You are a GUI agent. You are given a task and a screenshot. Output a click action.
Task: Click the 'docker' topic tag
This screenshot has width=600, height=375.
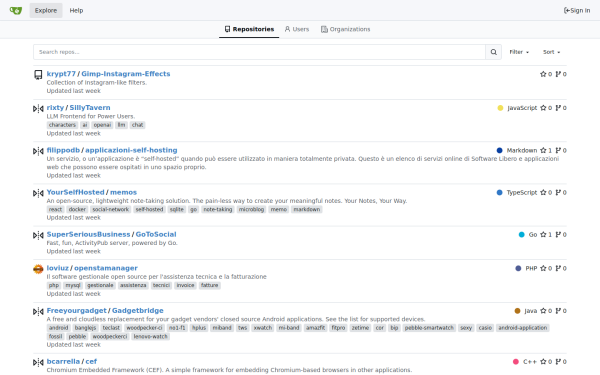pyautogui.click(x=77, y=209)
